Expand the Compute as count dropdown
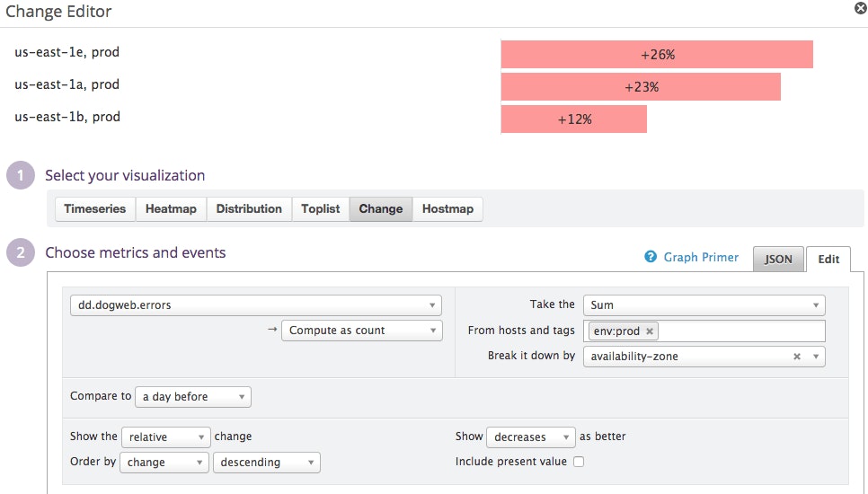This screenshot has height=494, width=868. tap(361, 331)
